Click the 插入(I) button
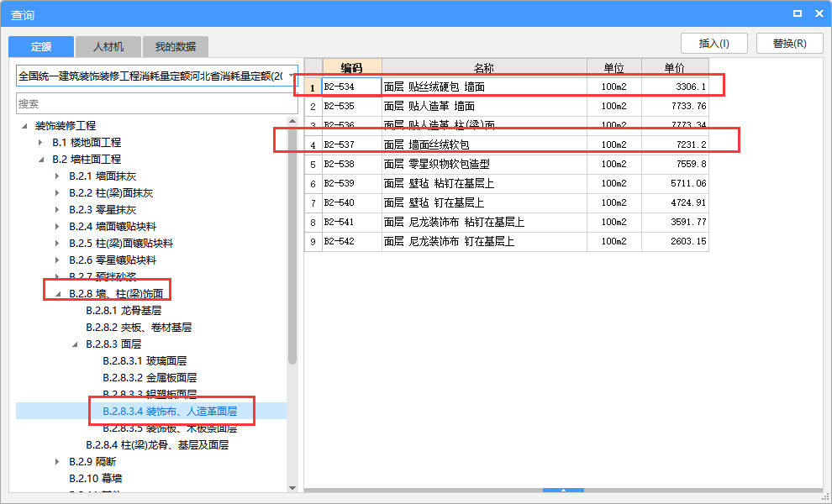The width and height of the screenshot is (832, 504). [x=714, y=44]
